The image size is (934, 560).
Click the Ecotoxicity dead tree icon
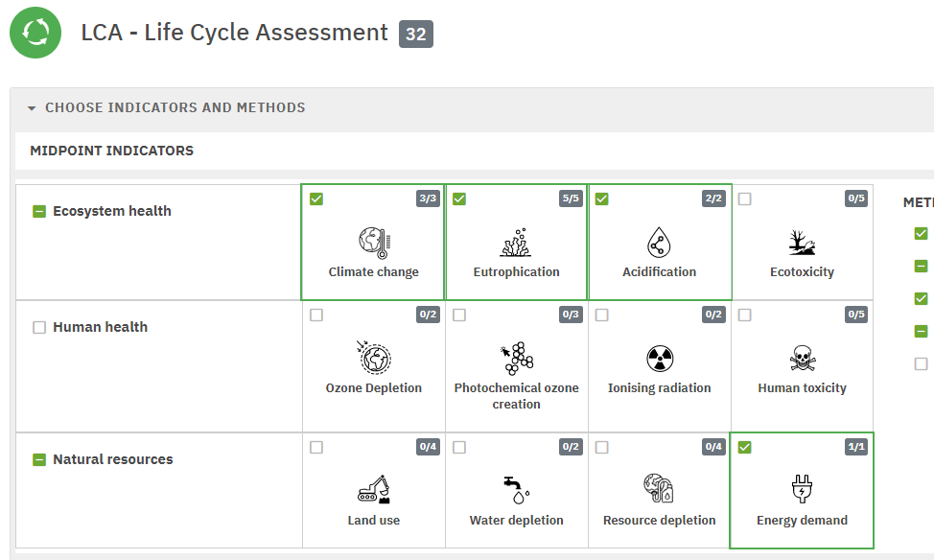[x=802, y=243]
